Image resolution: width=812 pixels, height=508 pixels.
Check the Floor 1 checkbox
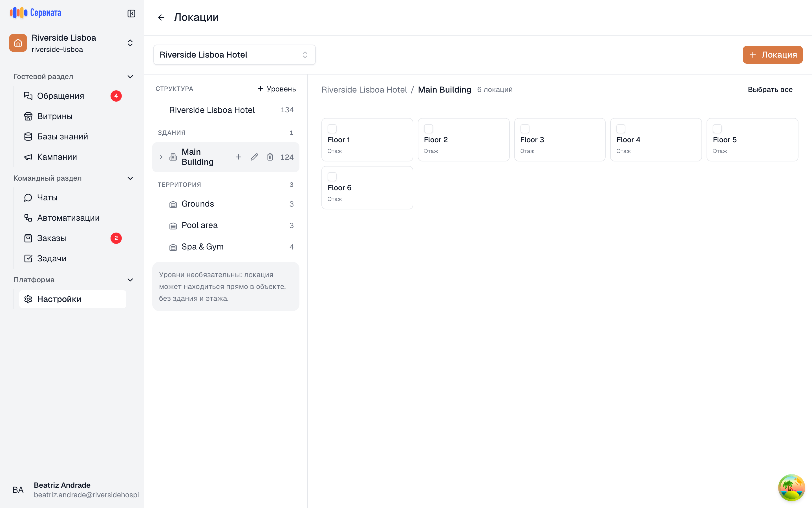coord(332,129)
